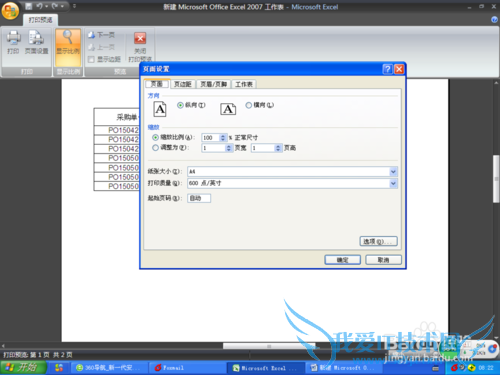Click the portrait orientation page icon
The image size is (500, 375).
[160, 109]
